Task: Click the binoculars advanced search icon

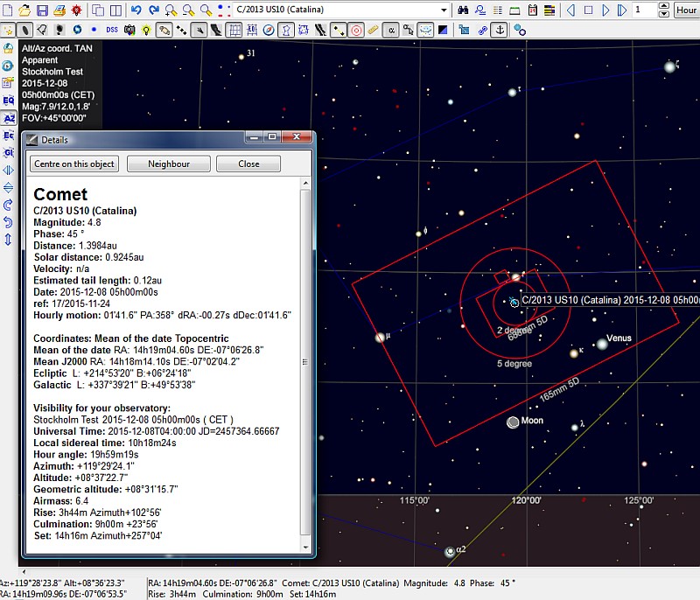Action: point(464,10)
